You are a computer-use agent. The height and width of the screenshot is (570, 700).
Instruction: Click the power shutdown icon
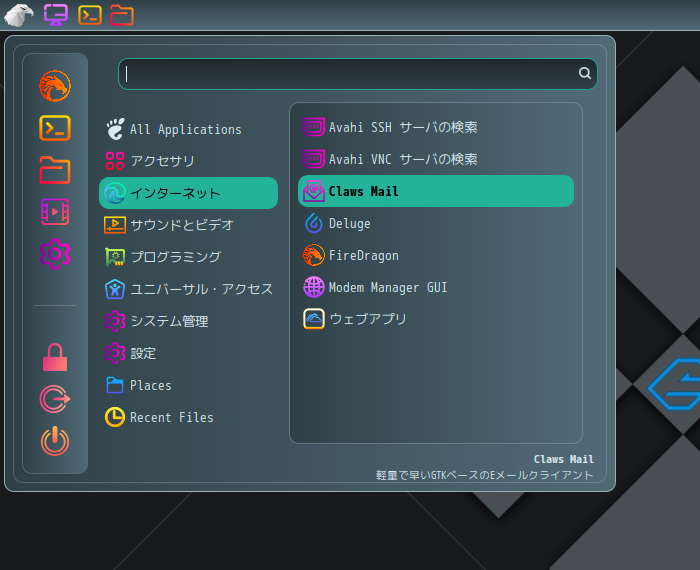tap(55, 441)
